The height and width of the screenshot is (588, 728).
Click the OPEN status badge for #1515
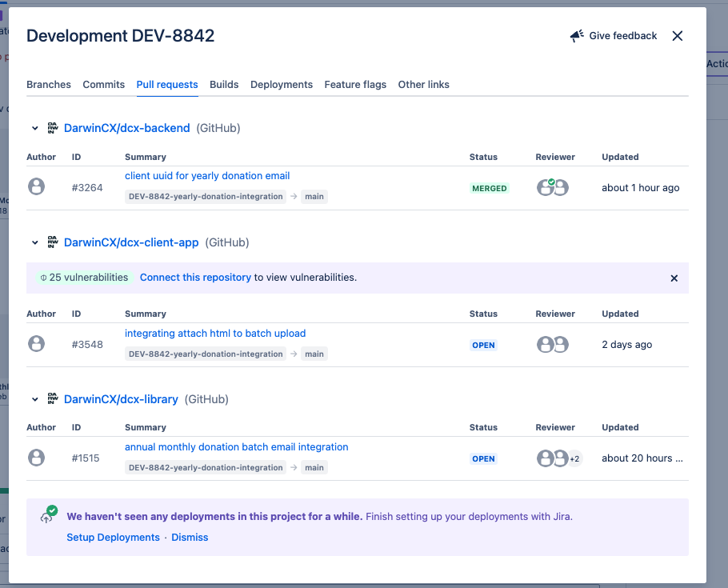pos(483,459)
